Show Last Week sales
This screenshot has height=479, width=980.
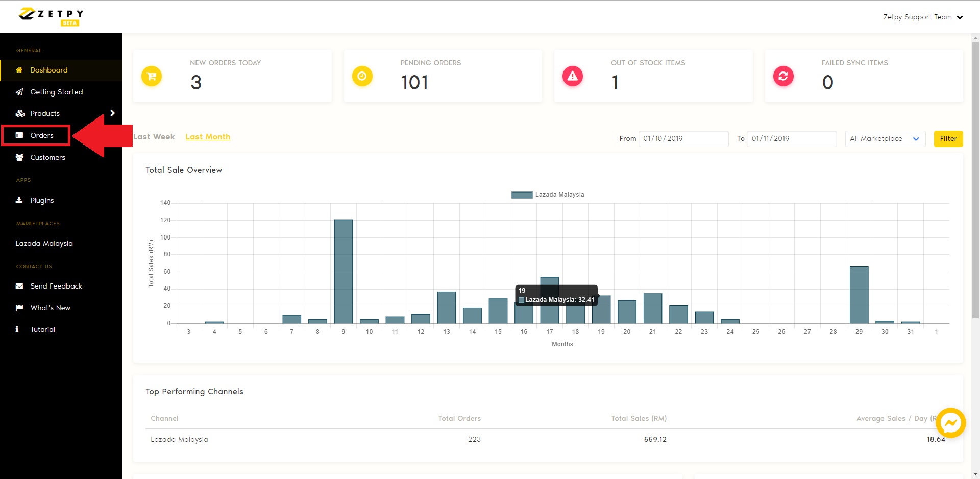(154, 137)
